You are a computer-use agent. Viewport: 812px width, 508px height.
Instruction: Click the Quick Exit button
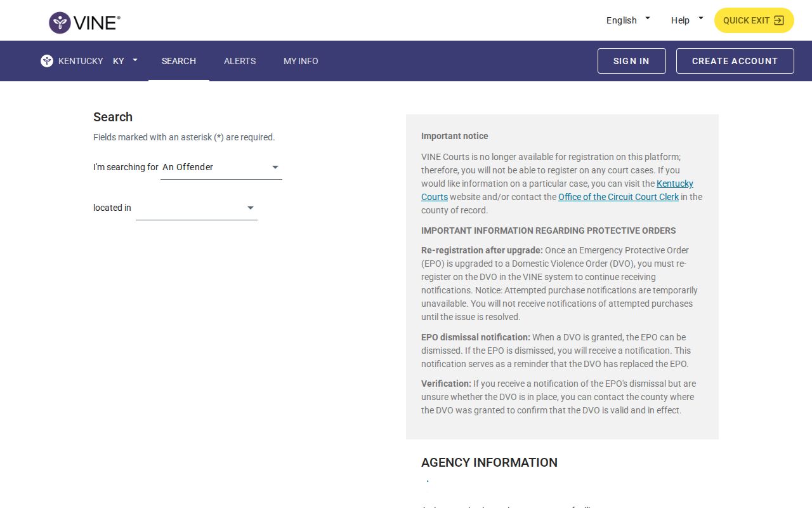click(x=754, y=20)
